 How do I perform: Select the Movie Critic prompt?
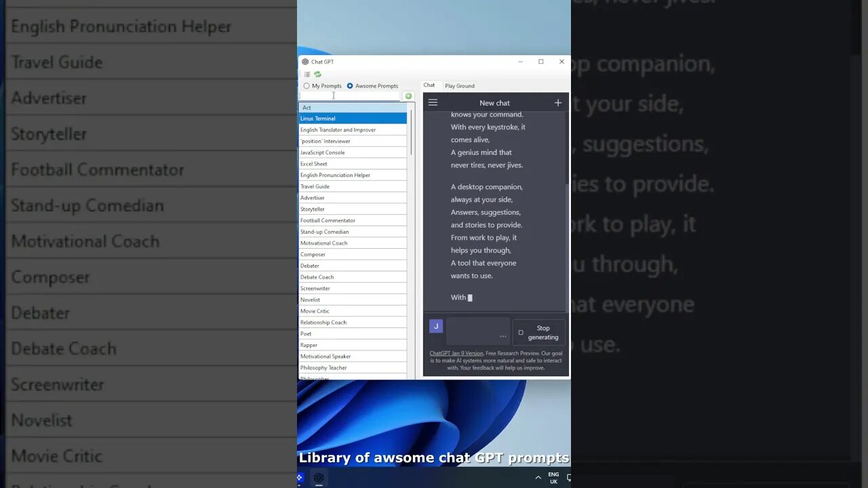tap(353, 311)
